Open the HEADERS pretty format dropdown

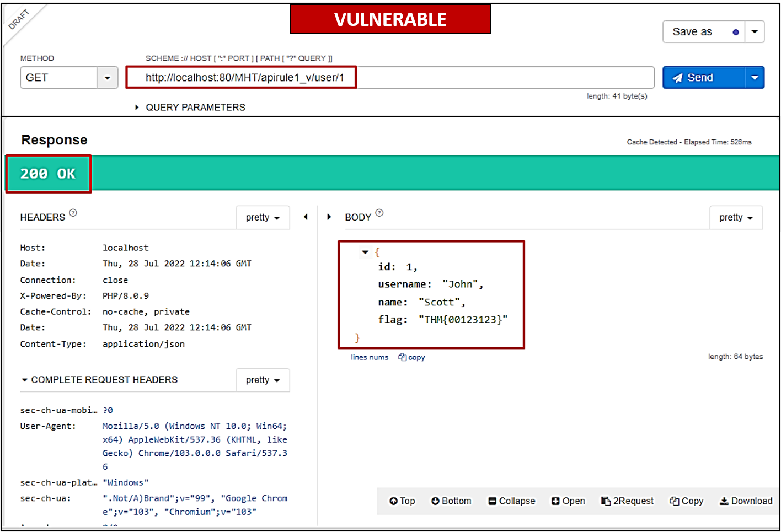[263, 218]
